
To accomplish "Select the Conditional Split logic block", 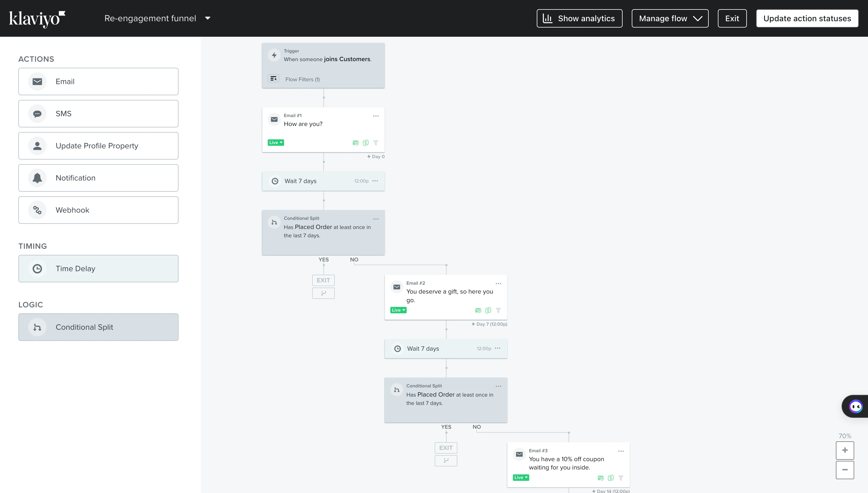I will 98,327.
